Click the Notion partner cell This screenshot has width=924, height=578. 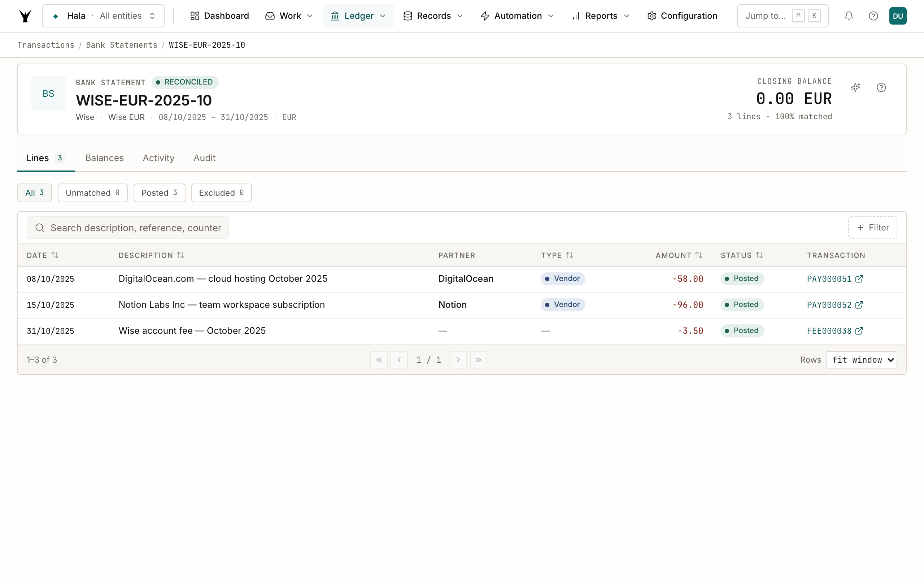coord(453,305)
